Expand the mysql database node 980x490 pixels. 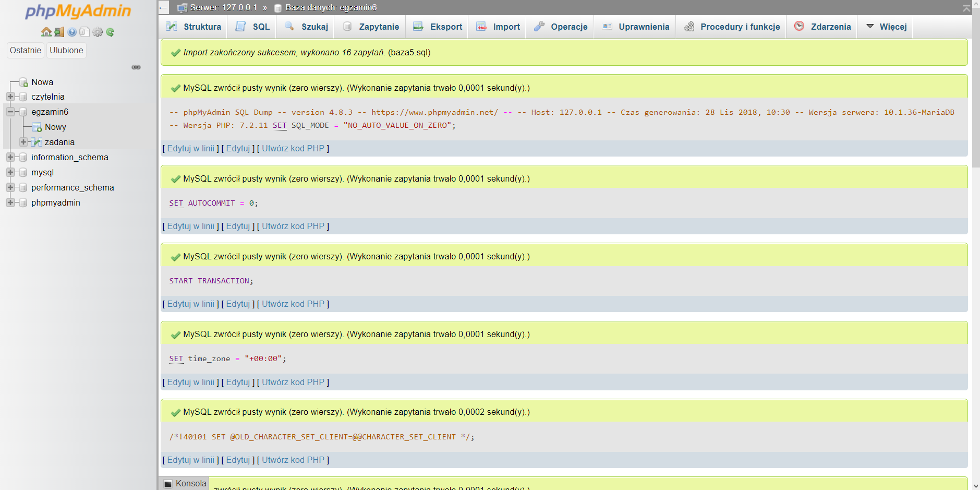10,172
